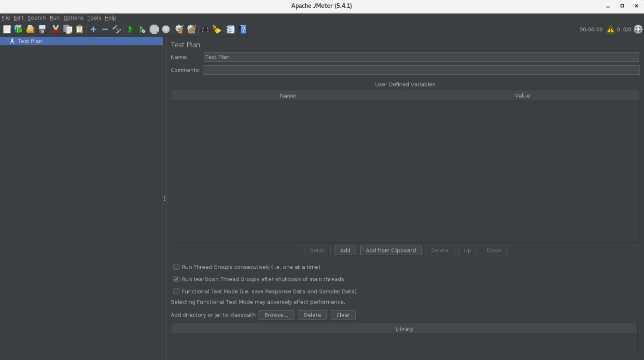Click Add from Clipboard button
This screenshot has width=644, height=360.
(391, 250)
